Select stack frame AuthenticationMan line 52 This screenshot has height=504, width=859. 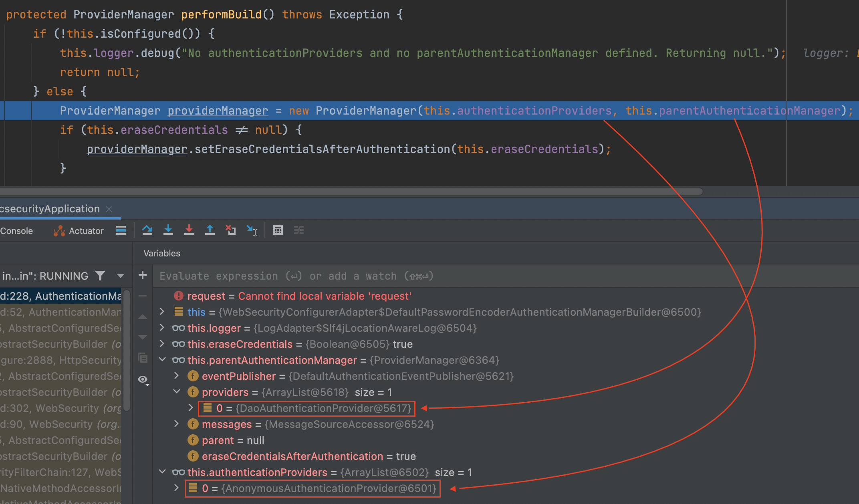pos(60,312)
